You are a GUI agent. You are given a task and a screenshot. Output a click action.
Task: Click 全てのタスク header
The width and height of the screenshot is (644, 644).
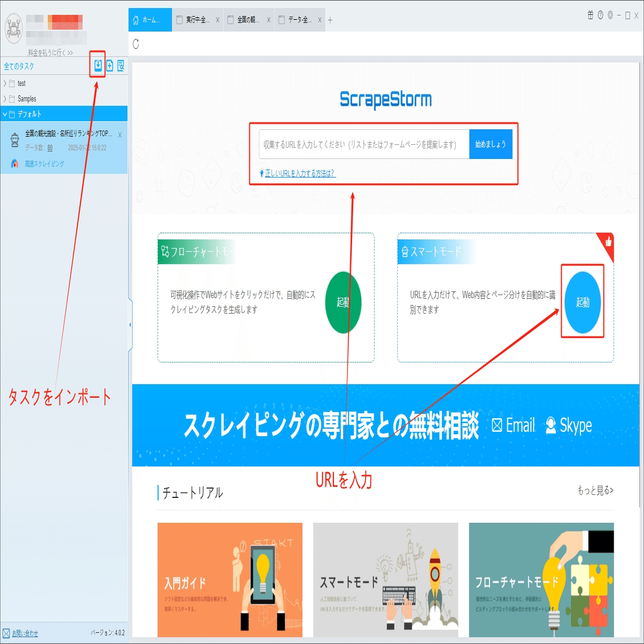coord(19,66)
